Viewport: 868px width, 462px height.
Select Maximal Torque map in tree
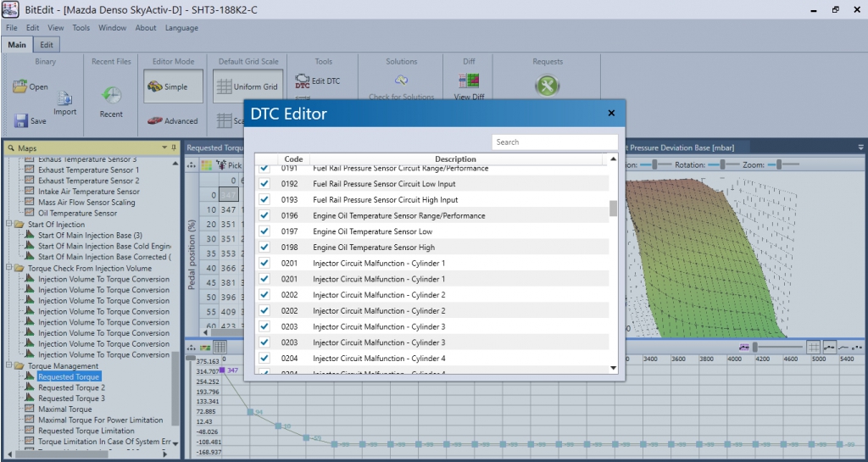(x=64, y=409)
